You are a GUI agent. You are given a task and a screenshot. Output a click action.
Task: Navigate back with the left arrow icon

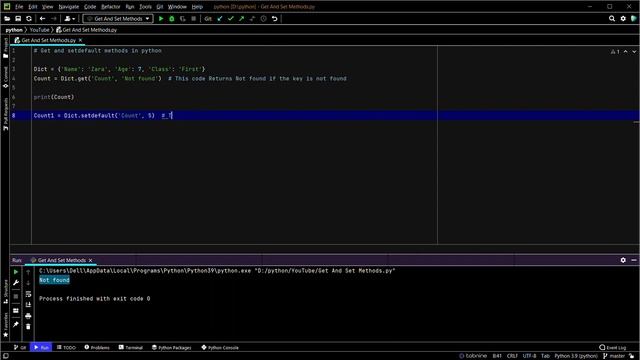(42, 19)
